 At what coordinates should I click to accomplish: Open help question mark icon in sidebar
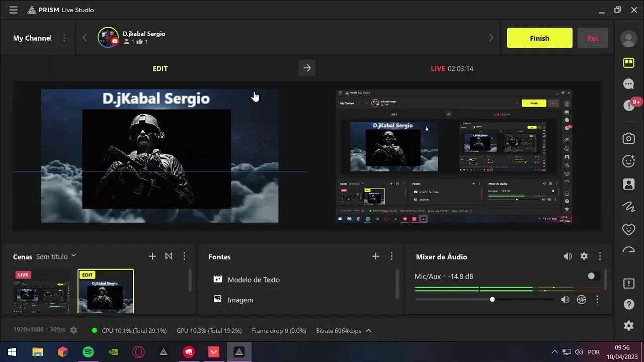pyautogui.click(x=628, y=304)
